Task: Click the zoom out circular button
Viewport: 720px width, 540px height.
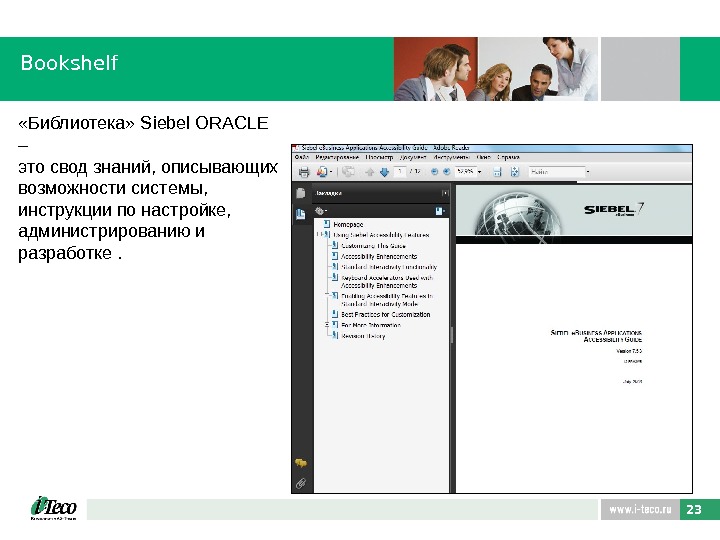Action: (x=434, y=172)
